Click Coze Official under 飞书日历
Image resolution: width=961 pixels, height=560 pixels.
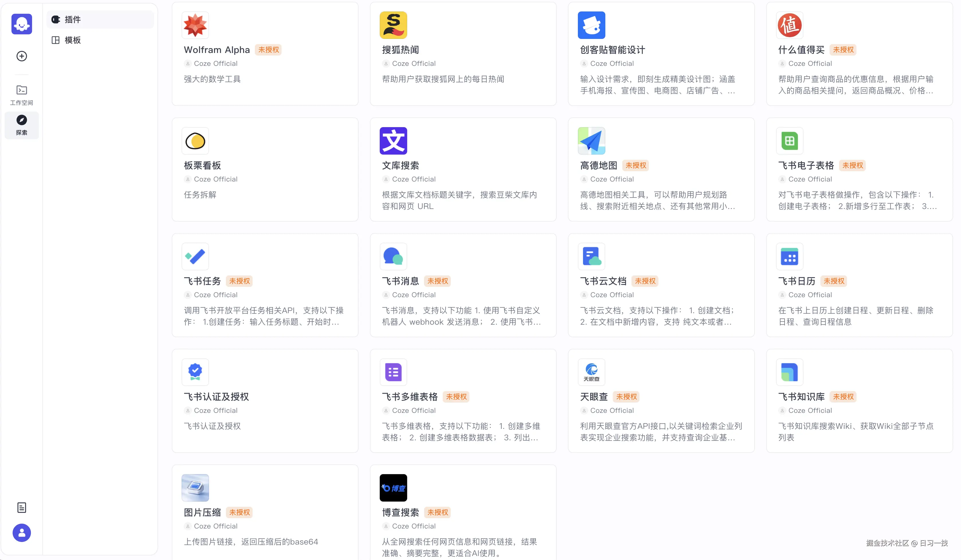[x=810, y=295]
